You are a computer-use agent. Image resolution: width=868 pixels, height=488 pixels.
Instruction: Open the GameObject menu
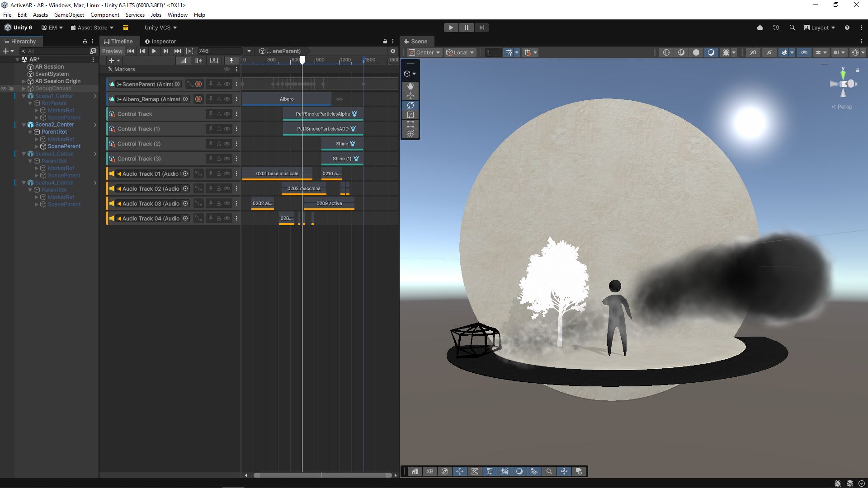(69, 15)
